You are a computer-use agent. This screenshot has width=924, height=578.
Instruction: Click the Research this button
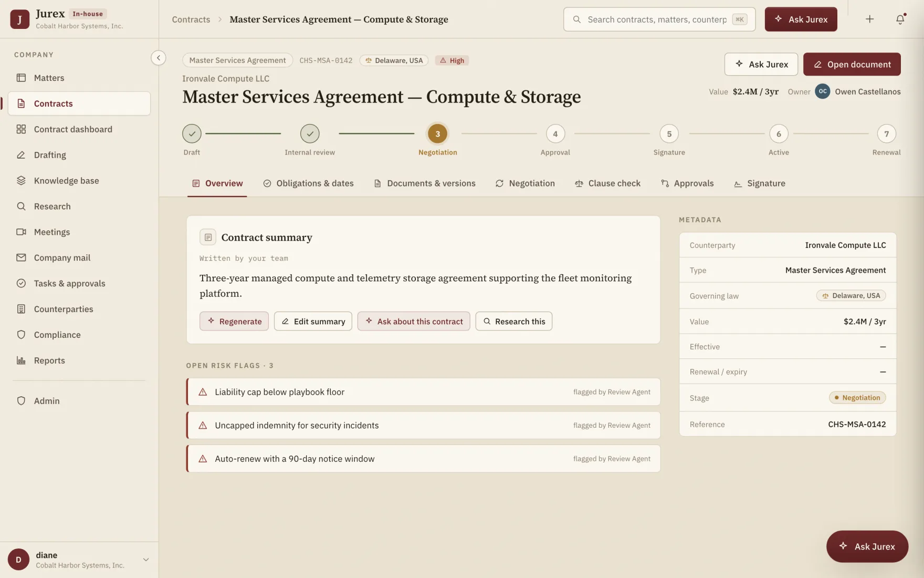coord(513,321)
